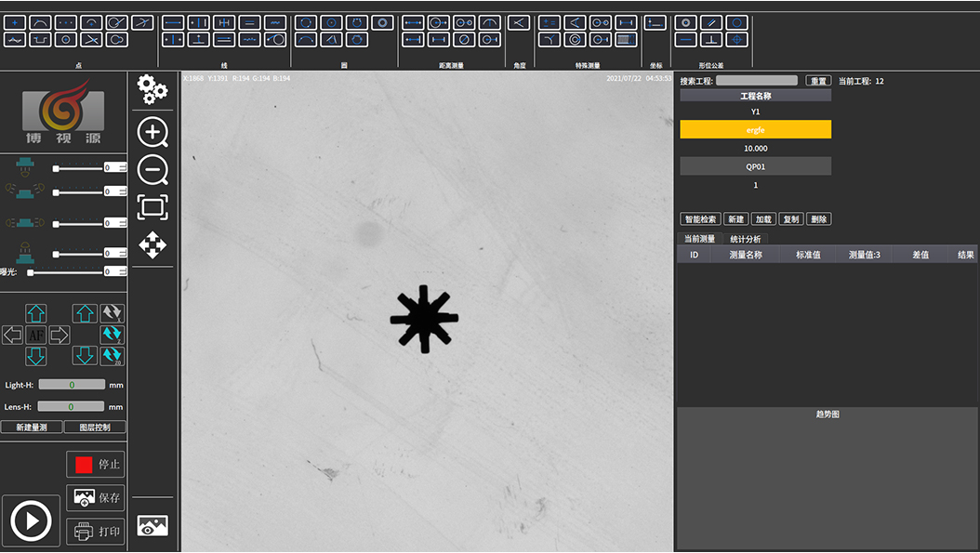This screenshot has width=980, height=553.
Task: Stop with the red 停止 button
Action: coord(96,465)
